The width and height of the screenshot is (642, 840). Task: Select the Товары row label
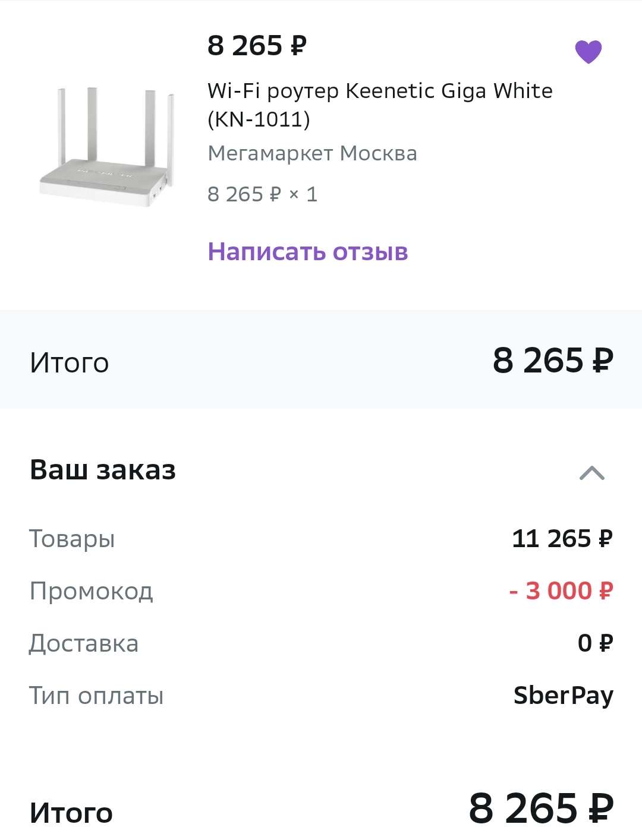point(72,539)
